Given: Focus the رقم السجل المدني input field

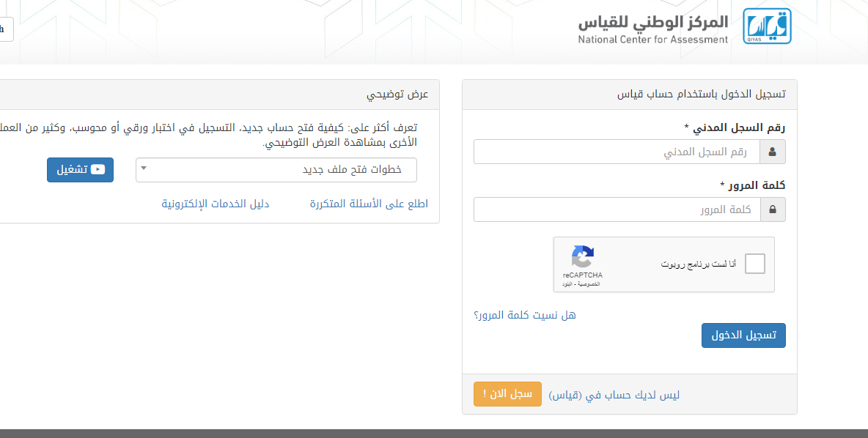Looking at the screenshot, I should (x=616, y=152).
